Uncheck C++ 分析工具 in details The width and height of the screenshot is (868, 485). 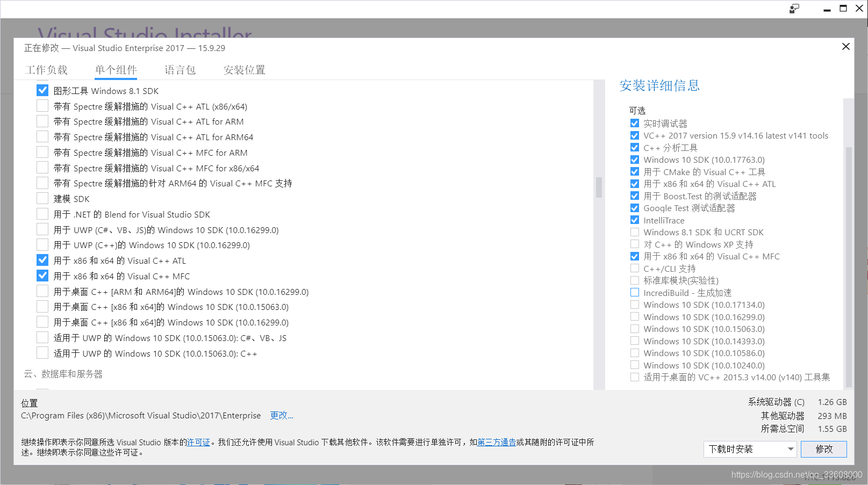[x=635, y=147]
